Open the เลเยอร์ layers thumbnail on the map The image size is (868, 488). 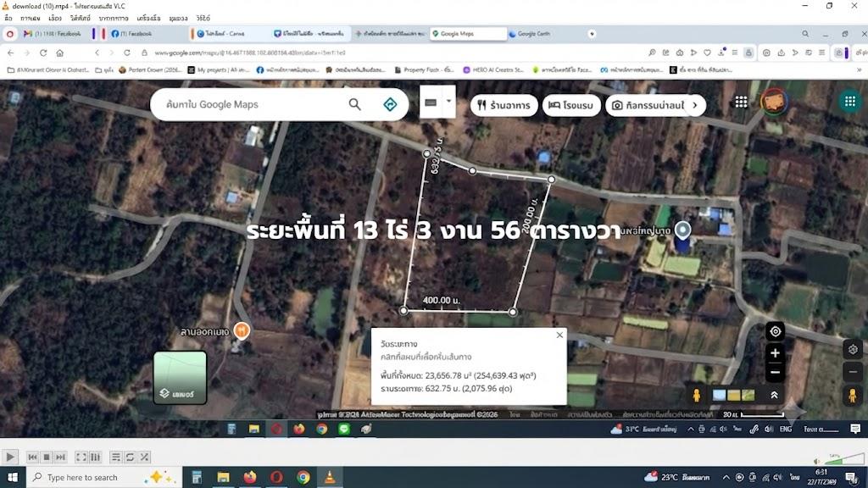click(180, 378)
